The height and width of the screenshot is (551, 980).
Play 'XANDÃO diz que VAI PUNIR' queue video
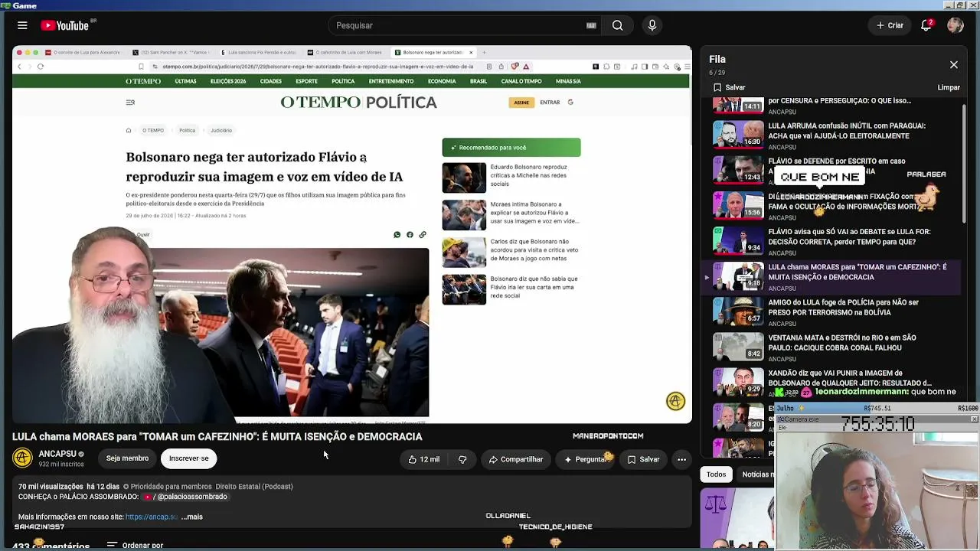click(x=850, y=378)
